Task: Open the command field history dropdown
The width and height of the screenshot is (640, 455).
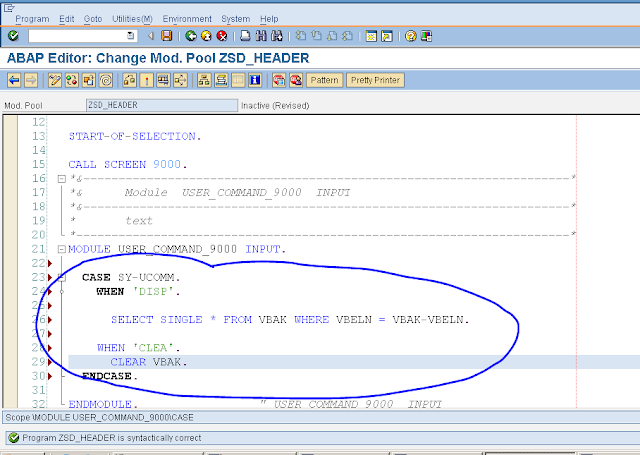Action: click(130, 36)
